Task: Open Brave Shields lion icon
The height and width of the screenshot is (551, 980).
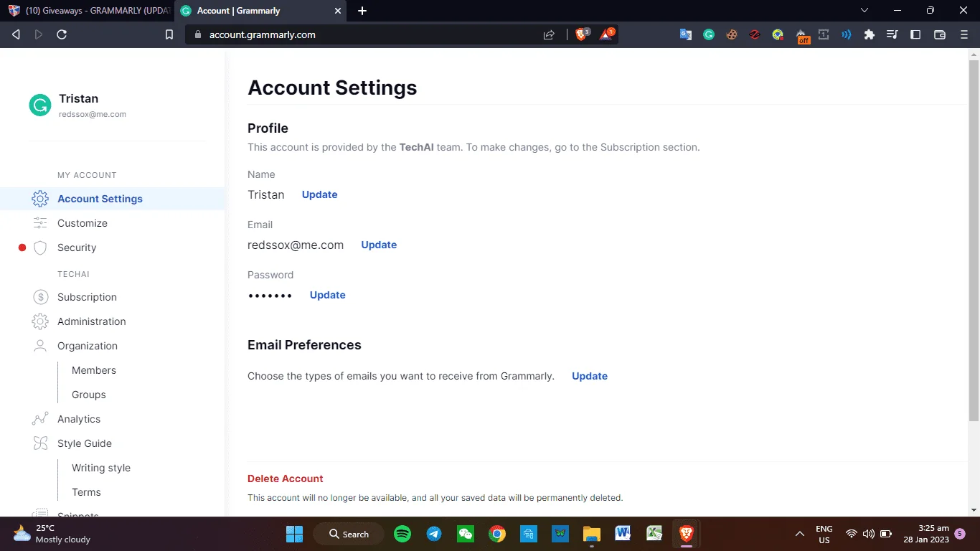Action: (582, 34)
